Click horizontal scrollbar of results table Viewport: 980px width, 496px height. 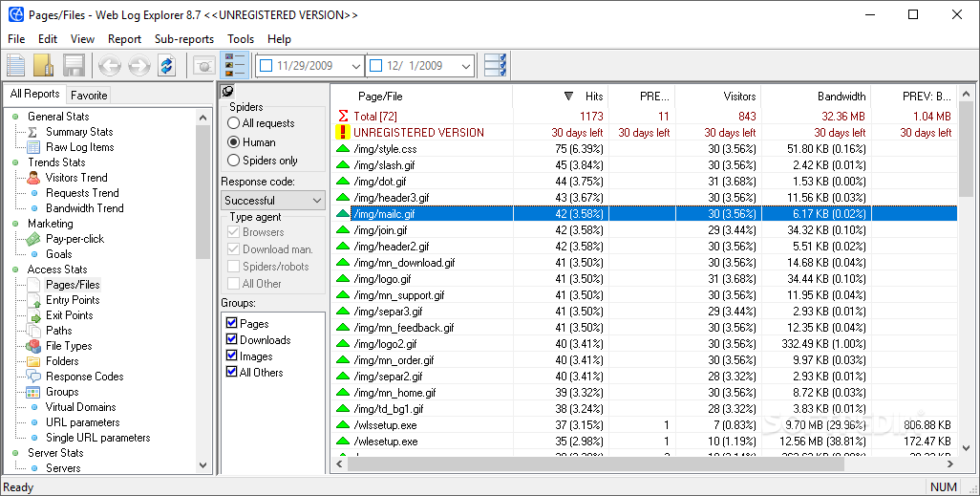[x=595, y=464]
